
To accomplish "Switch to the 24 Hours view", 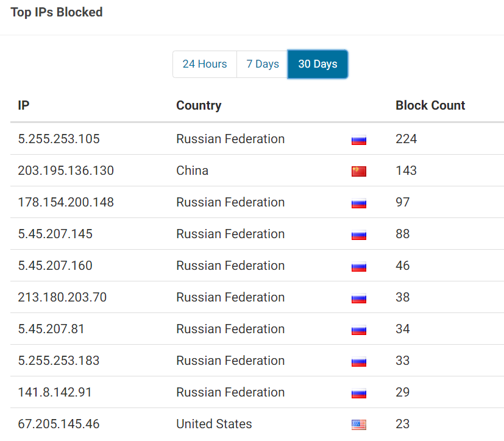I will 205,64.
